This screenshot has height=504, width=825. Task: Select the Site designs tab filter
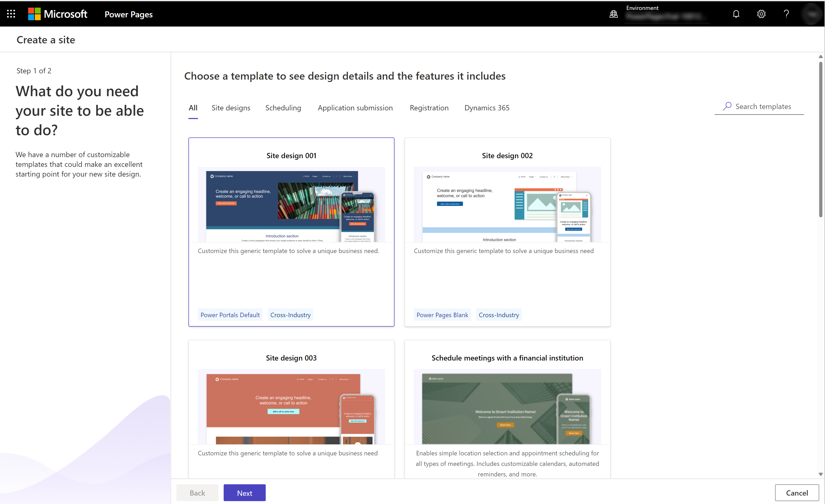[x=231, y=107]
